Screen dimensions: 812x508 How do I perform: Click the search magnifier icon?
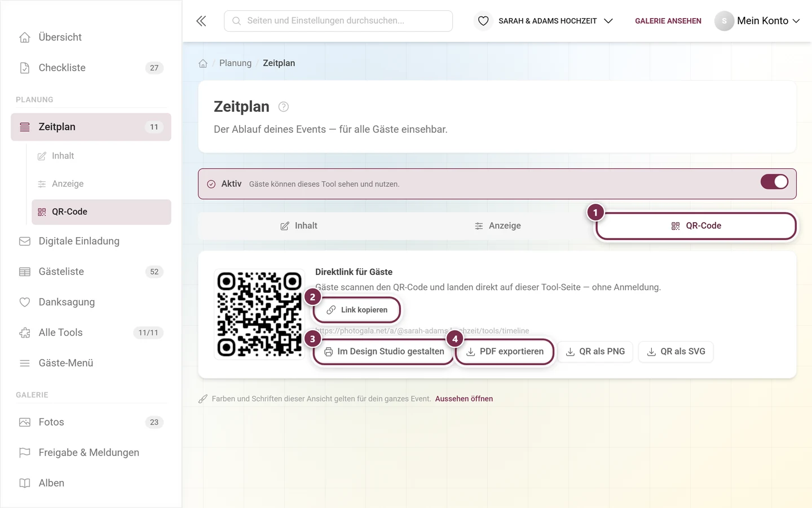coord(237,21)
